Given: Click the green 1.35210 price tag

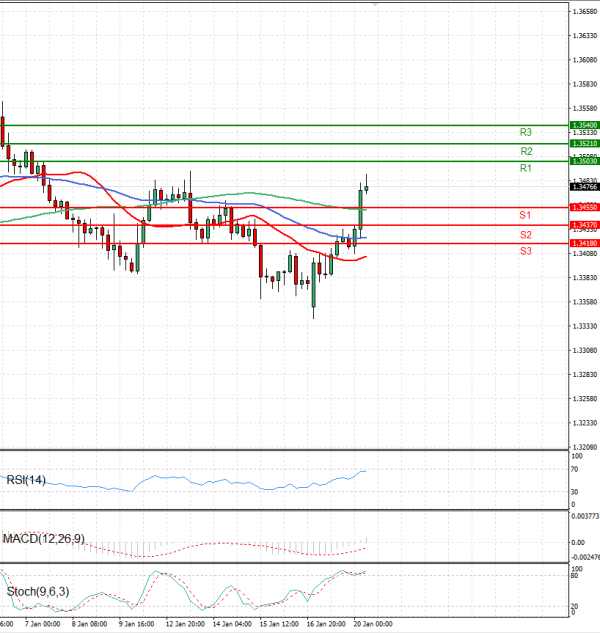Looking at the screenshot, I should [x=584, y=143].
